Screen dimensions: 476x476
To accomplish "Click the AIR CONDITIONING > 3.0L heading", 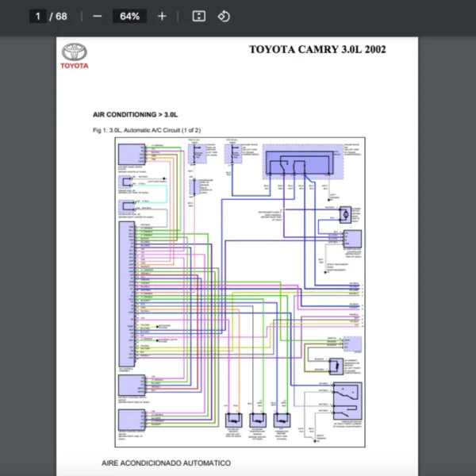I will 136,114.
